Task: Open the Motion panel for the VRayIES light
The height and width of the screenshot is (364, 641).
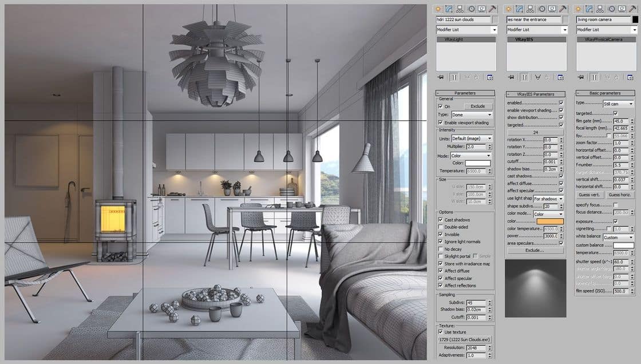Action: [x=541, y=8]
